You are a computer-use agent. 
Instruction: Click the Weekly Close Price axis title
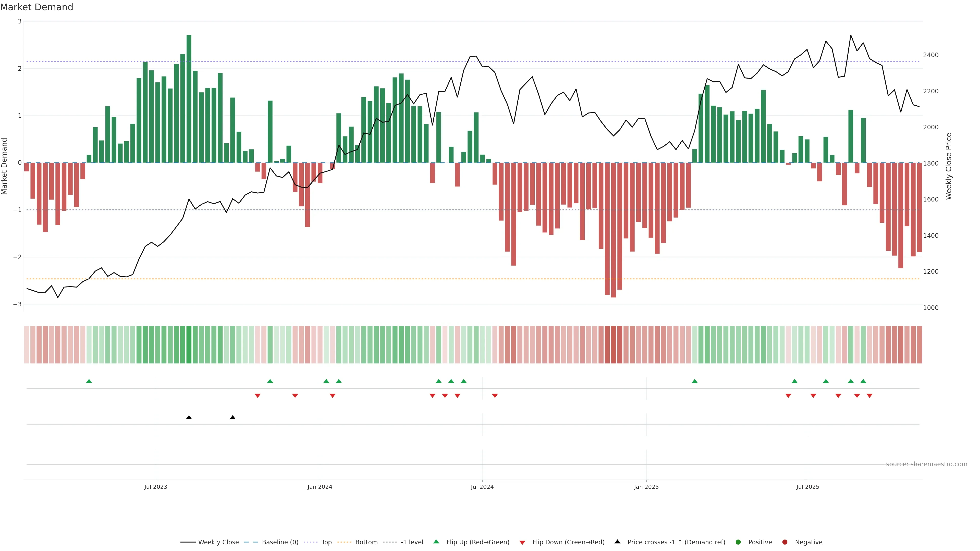click(x=948, y=166)
